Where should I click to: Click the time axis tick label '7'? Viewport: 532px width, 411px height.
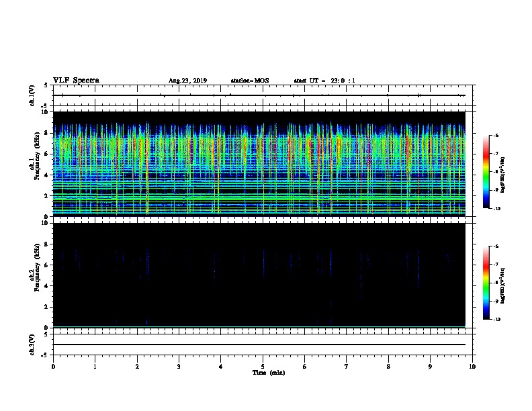coord(347,367)
